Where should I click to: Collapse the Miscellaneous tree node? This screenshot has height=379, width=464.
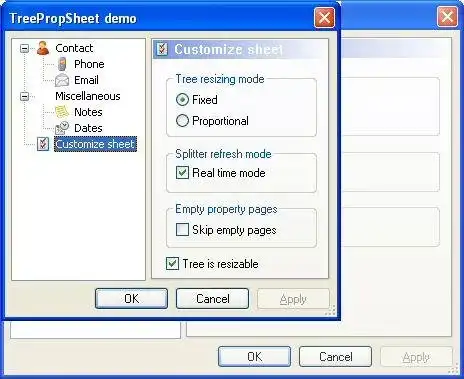click(24, 96)
